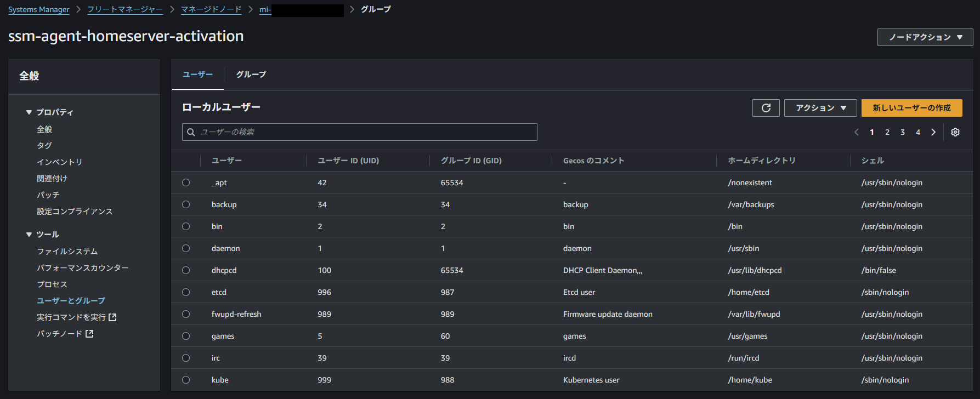Select the _apt user radio button
Screen dimensions: 980x399
pyautogui.click(x=186, y=183)
